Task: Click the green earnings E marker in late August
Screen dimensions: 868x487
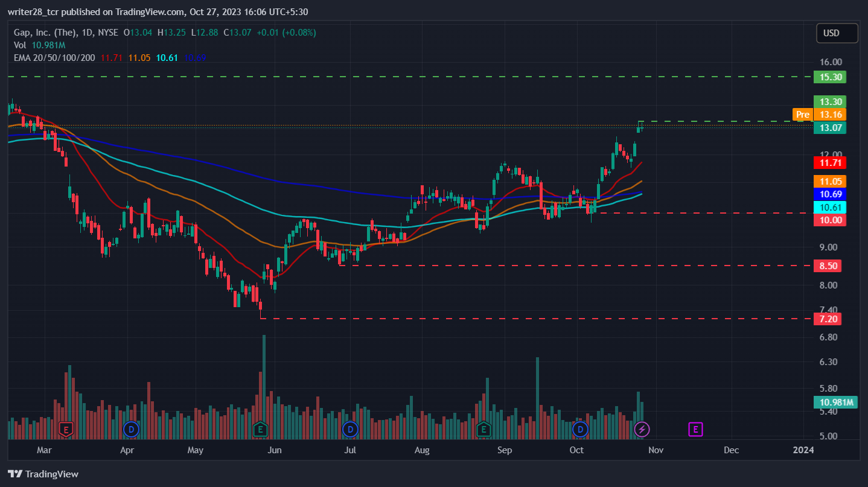Action: [x=483, y=430]
